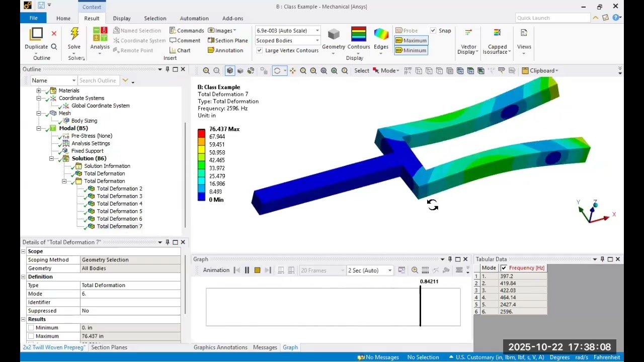
Task: Open the Capped Isosurface tool
Action: click(497, 41)
